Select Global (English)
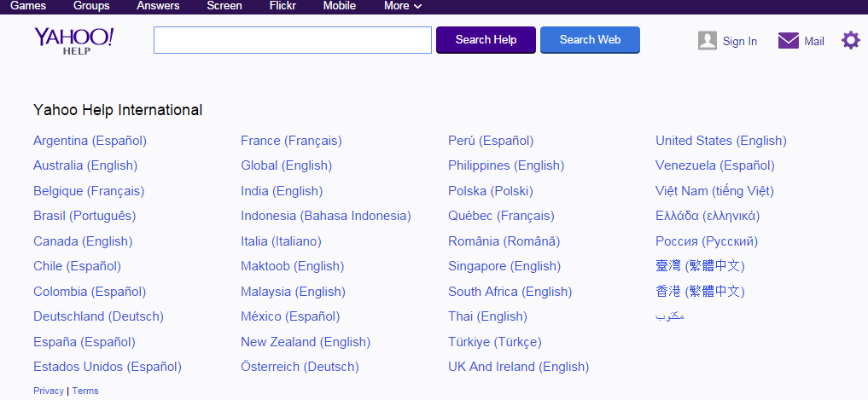The width and height of the screenshot is (868, 400). pyautogui.click(x=286, y=166)
